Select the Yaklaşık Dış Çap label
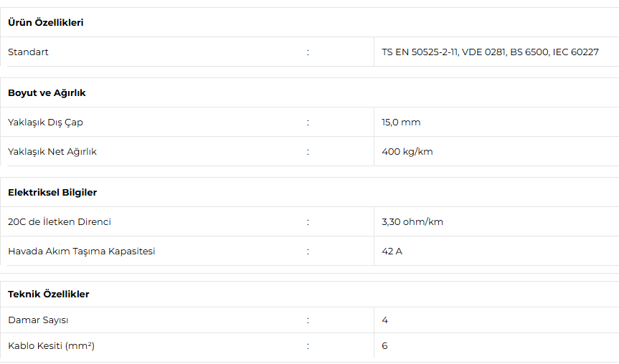 pyautogui.click(x=45, y=123)
